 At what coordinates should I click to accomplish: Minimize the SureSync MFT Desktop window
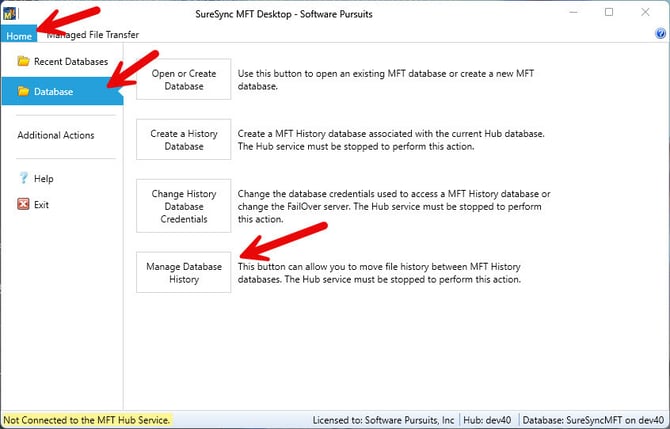click(x=573, y=12)
